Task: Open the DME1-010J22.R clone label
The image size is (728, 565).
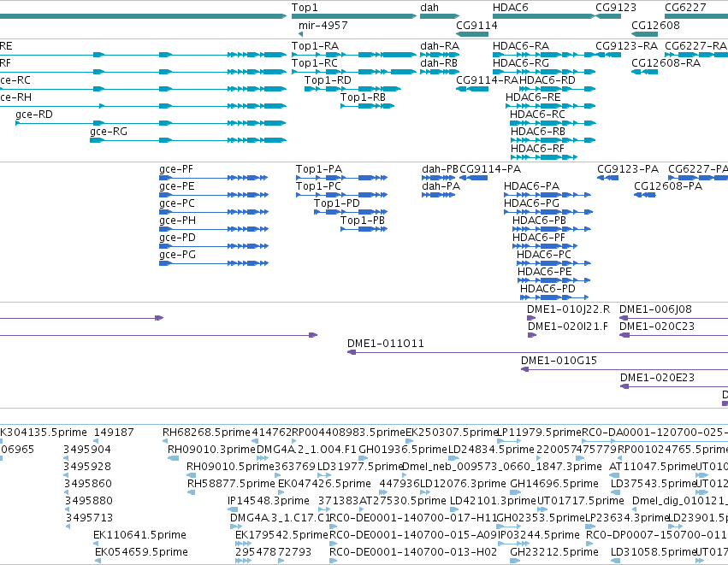Action: tap(568, 309)
